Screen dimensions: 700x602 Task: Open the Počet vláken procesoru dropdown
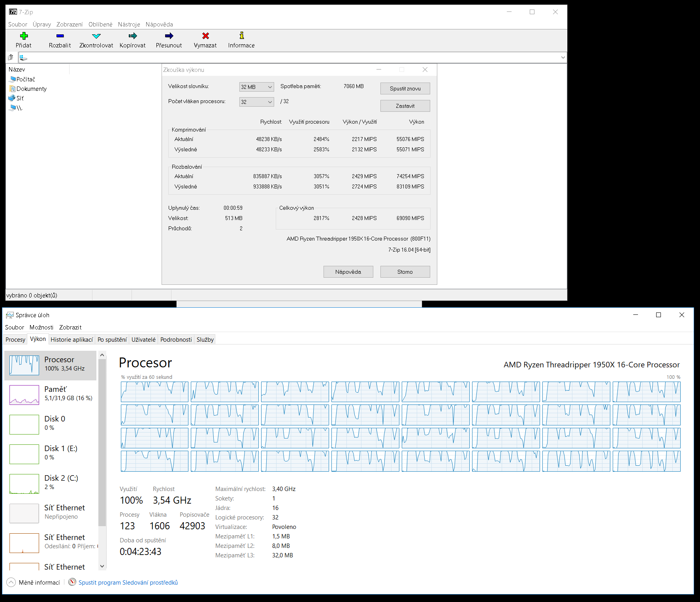[x=256, y=102]
